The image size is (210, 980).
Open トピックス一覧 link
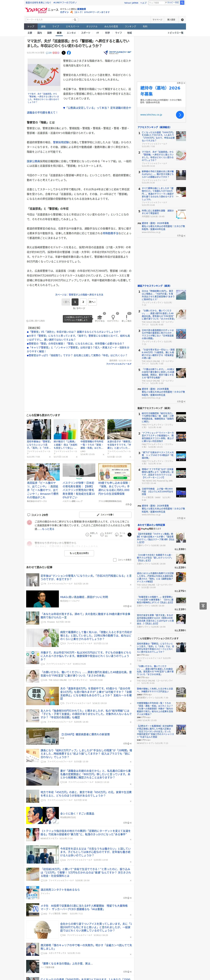click(175, 33)
